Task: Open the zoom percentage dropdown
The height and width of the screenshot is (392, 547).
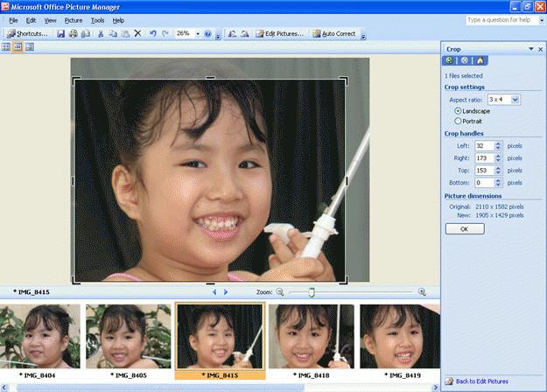Action: (x=195, y=33)
